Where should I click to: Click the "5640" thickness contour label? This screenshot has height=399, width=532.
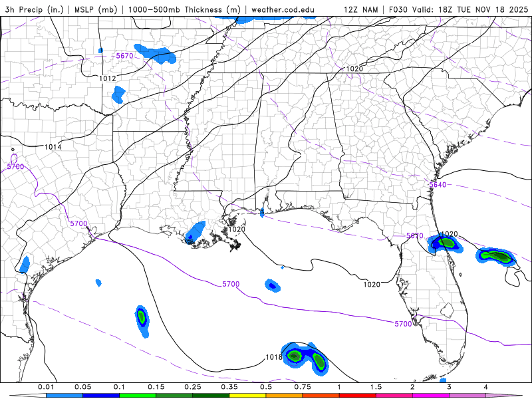point(438,185)
